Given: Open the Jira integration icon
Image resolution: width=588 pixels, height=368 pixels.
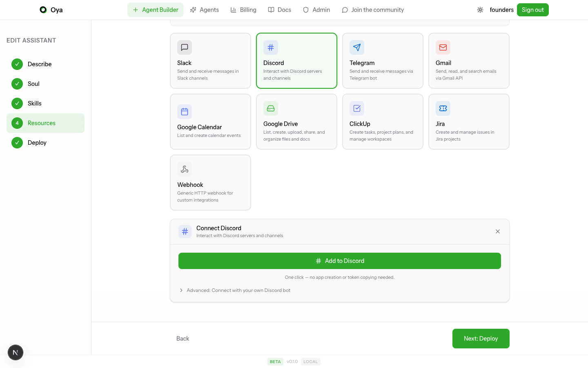Looking at the screenshot, I should tap(443, 108).
